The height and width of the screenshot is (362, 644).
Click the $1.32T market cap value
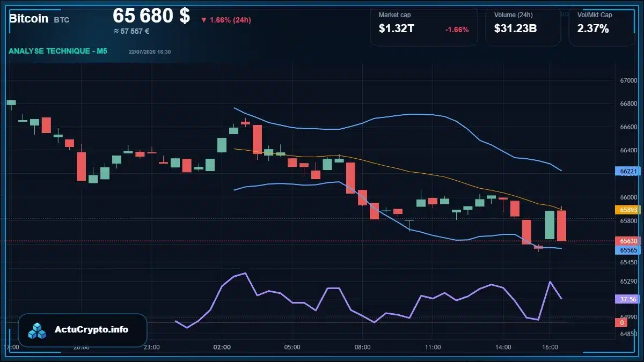396,29
